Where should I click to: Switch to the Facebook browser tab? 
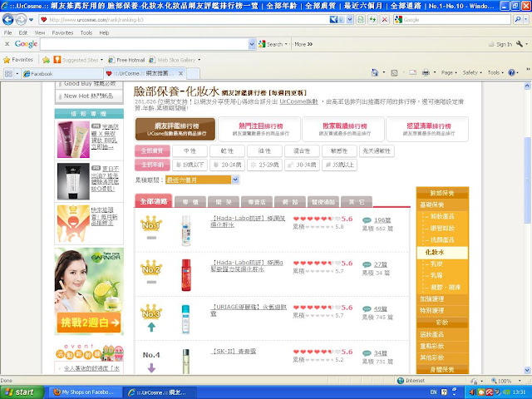pyautogui.click(x=62, y=74)
